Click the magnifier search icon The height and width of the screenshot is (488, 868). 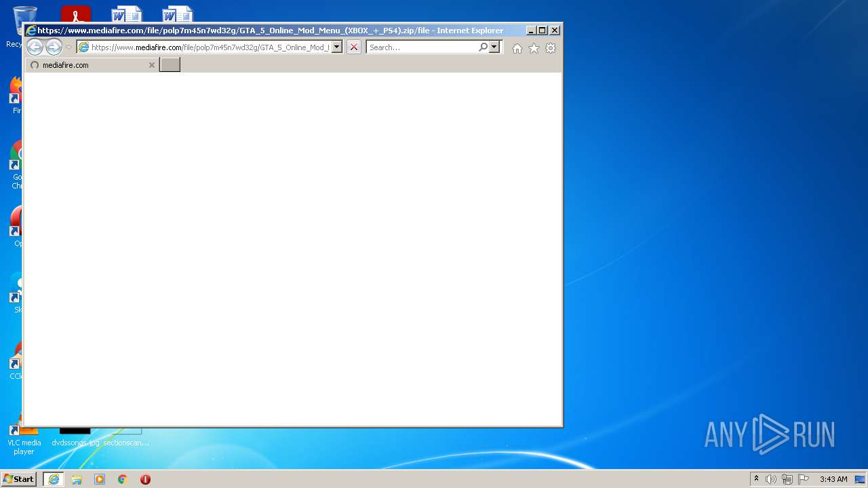483,47
